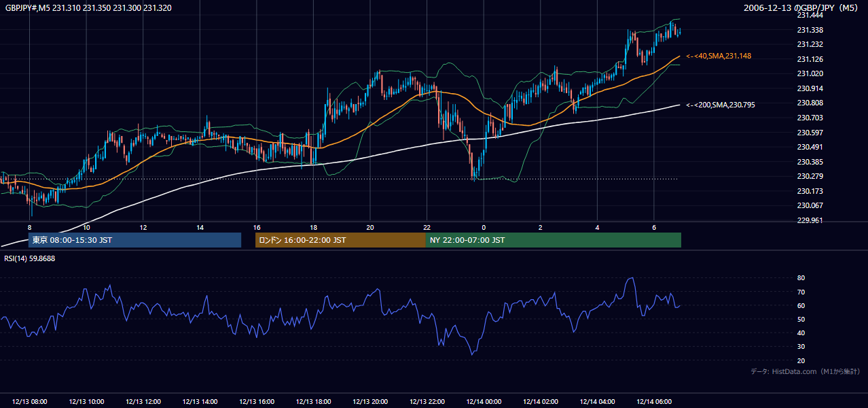Click price axis value 230.385
This screenshot has width=868, height=408.
[x=810, y=162]
